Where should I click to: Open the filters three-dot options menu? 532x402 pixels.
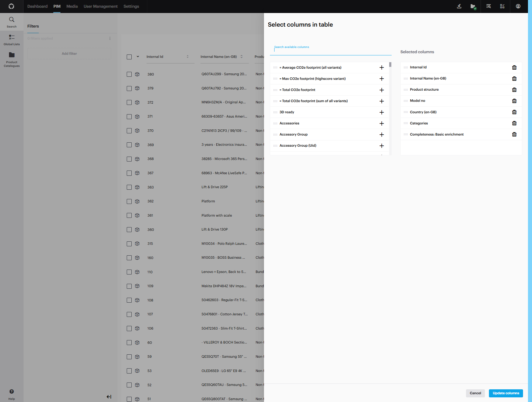[x=110, y=38]
